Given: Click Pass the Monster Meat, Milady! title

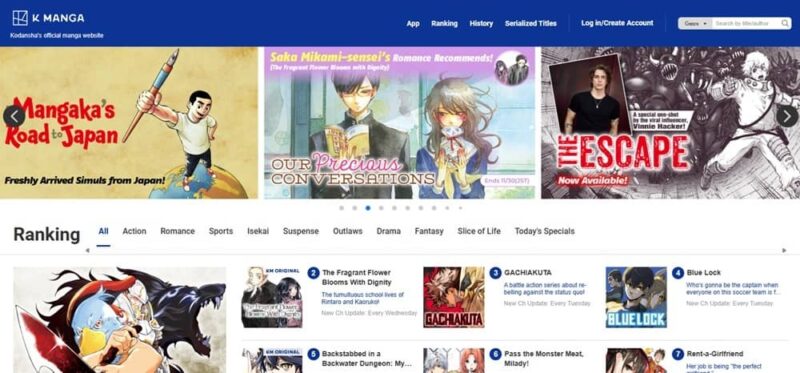Looking at the screenshot, I should click(x=543, y=359).
